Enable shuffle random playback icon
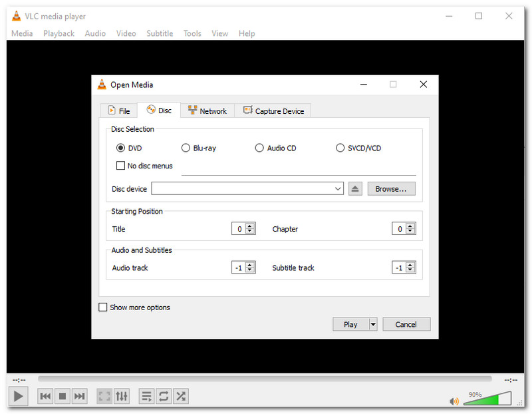 [x=180, y=397]
